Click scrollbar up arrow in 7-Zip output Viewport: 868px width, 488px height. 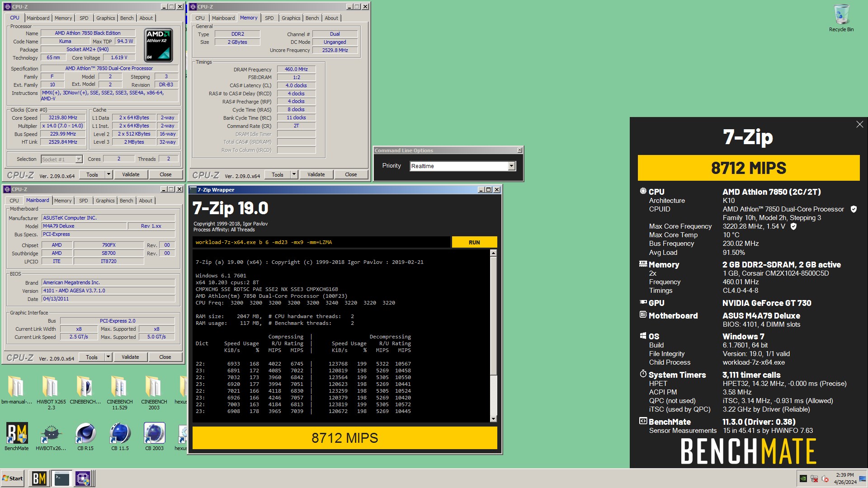[x=493, y=253]
